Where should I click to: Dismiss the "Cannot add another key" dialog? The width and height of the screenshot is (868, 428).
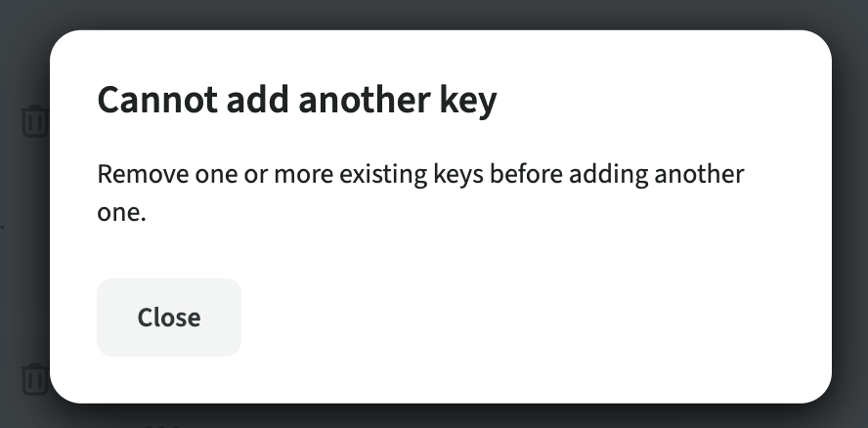click(x=168, y=318)
